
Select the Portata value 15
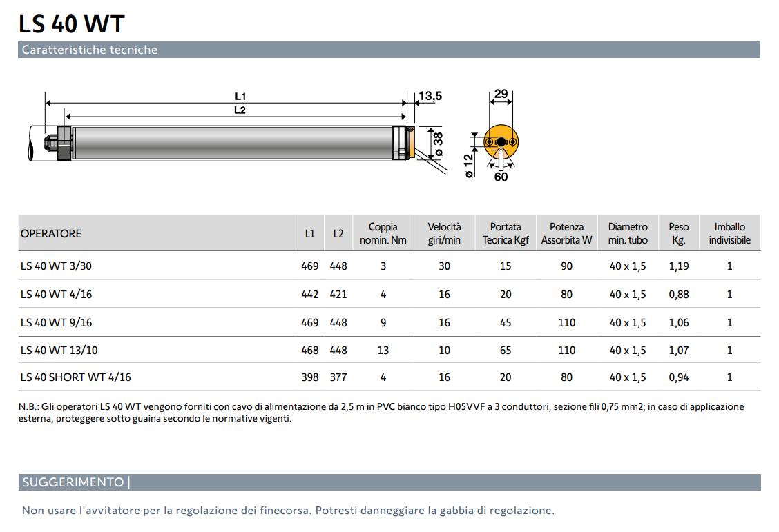(x=506, y=266)
